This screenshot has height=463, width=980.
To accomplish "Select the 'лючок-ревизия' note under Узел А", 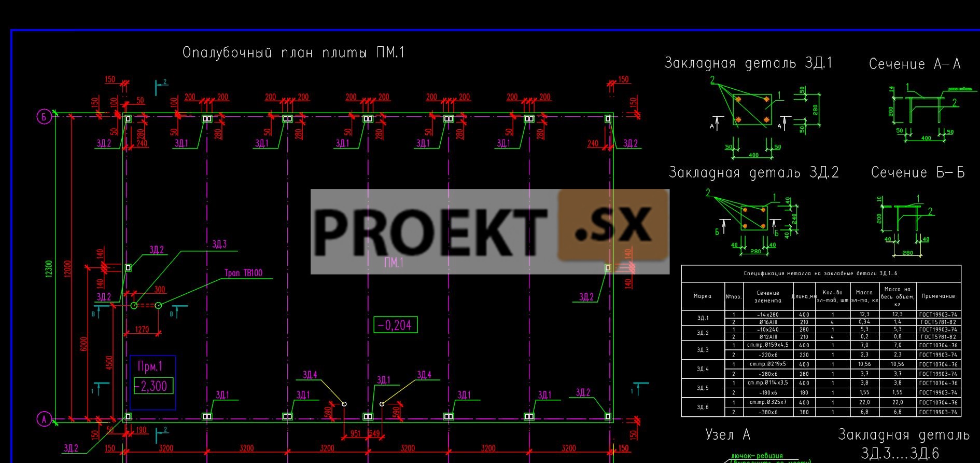I will (757, 456).
